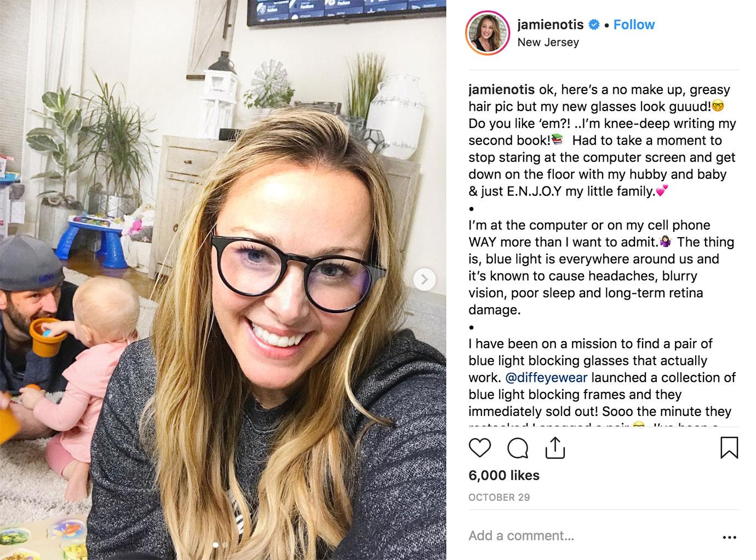Visit the @diffeyewear mention link
Screen dimensions: 756x560
546,378
